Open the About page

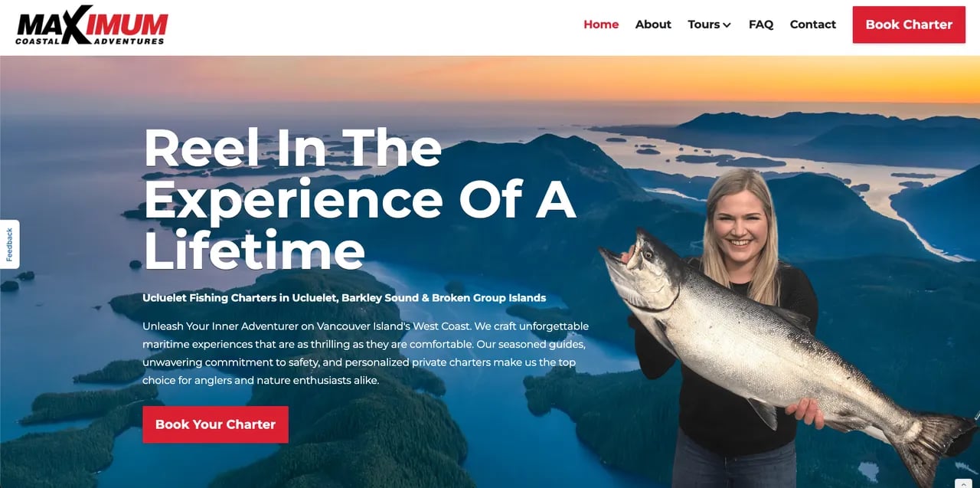(653, 25)
